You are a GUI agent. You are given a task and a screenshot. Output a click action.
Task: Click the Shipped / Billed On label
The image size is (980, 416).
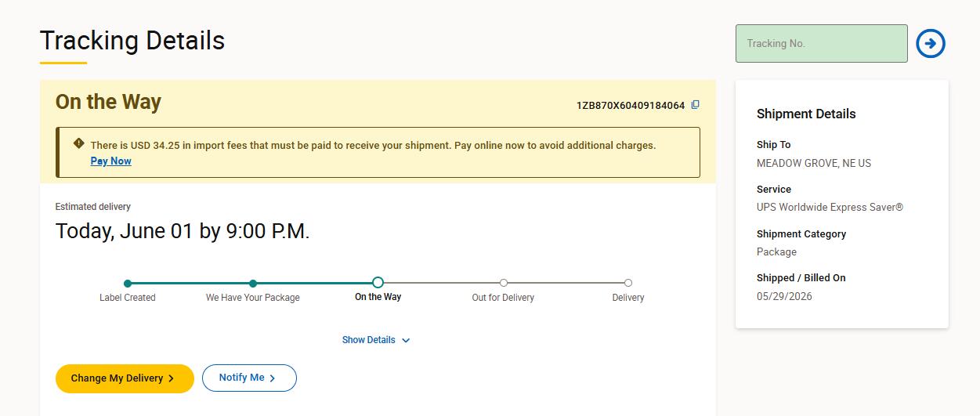(801, 278)
